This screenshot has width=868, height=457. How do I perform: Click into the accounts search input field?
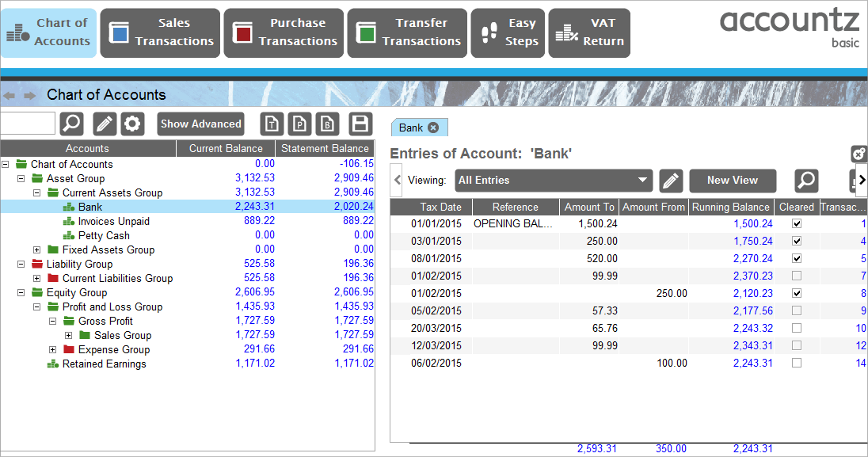tap(28, 124)
